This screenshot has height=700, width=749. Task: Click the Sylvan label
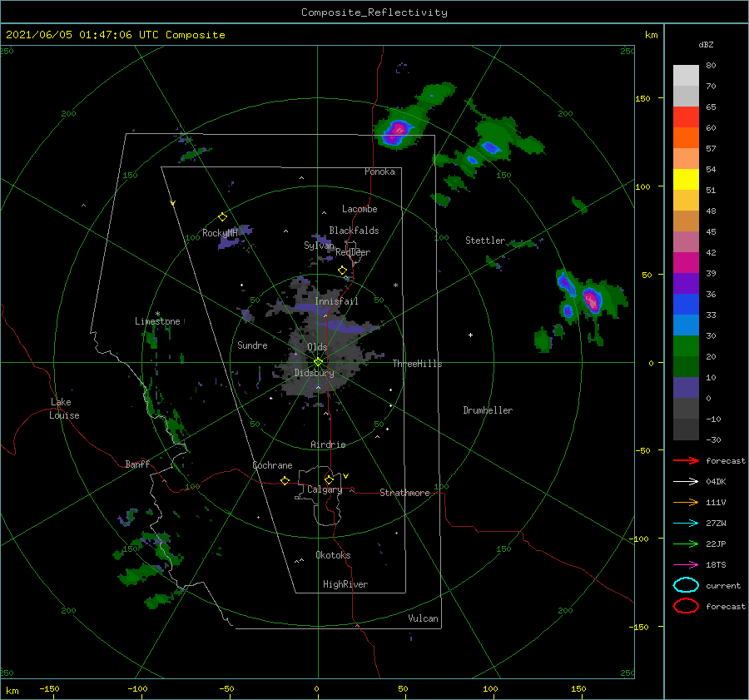point(319,245)
